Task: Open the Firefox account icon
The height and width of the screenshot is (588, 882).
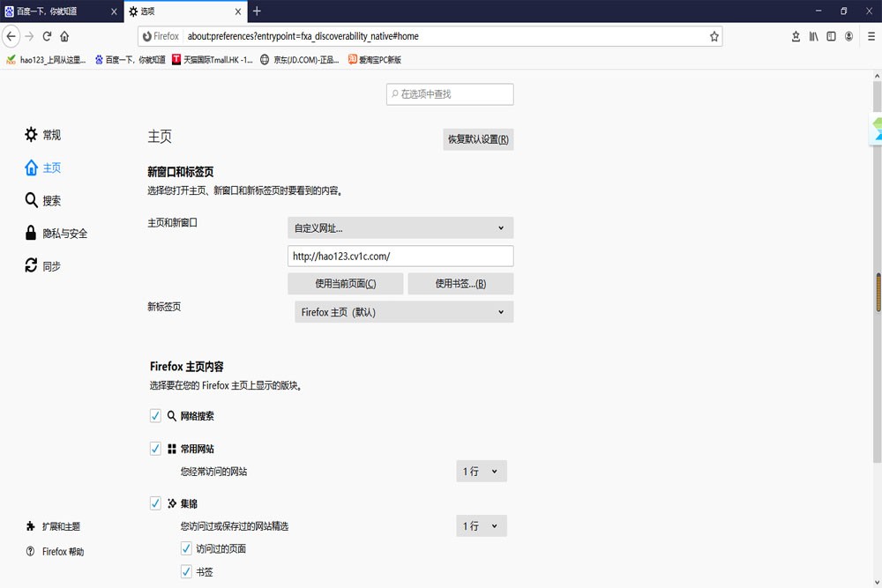Action: click(848, 36)
